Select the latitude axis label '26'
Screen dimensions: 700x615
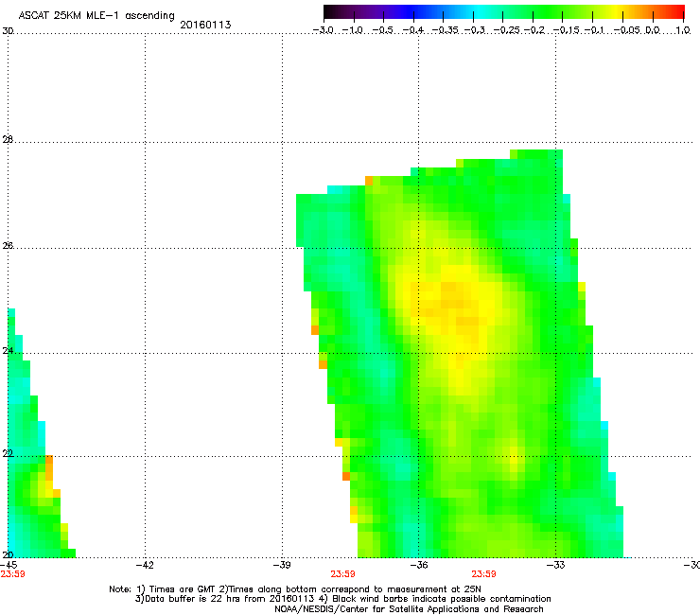click(x=8, y=245)
